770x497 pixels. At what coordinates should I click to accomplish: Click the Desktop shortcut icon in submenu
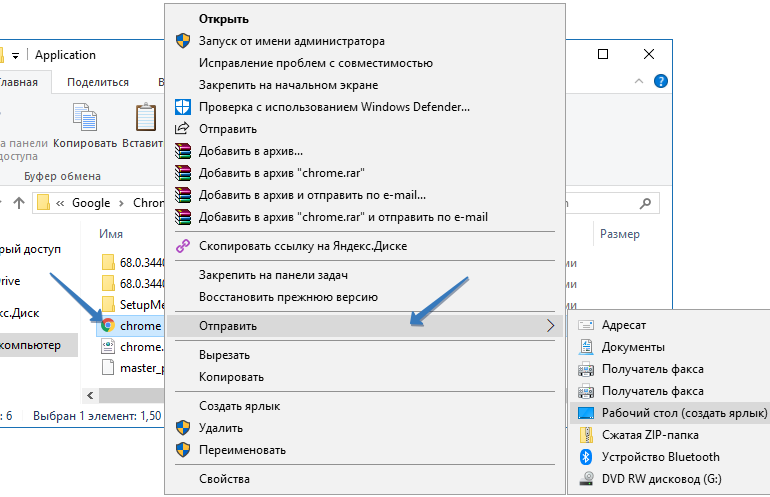(586, 413)
